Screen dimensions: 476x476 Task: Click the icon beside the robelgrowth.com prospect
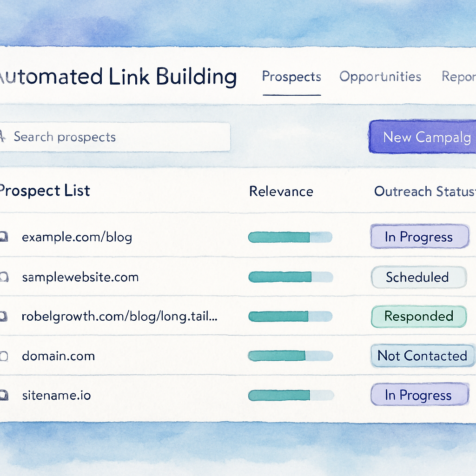5,316
